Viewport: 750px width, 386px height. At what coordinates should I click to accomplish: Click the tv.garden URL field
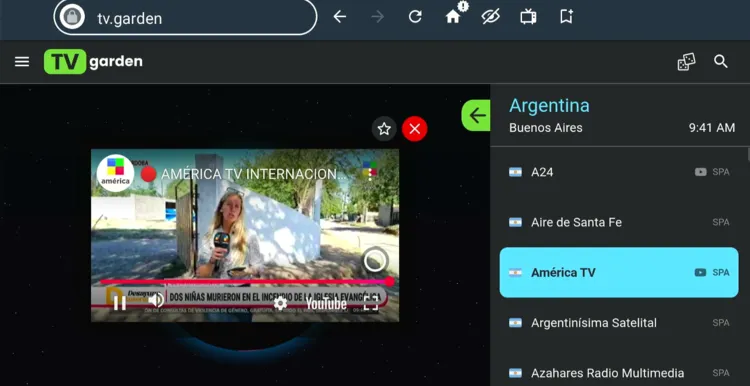(x=185, y=17)
